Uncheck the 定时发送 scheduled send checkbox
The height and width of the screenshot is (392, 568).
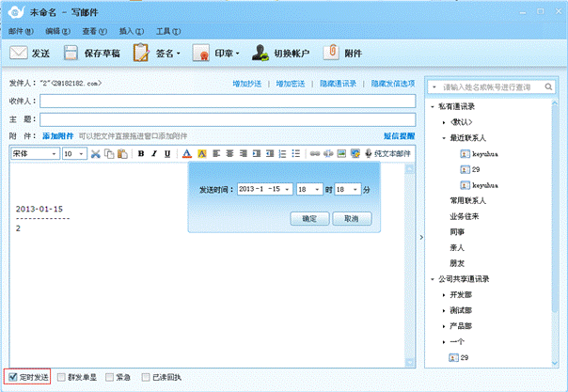11,377
